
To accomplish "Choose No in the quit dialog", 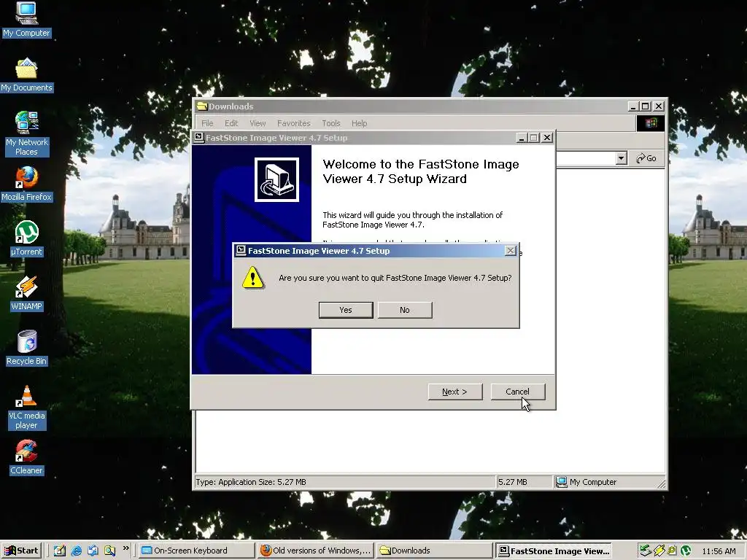I will pyautogui.click(x=405, y=310).
